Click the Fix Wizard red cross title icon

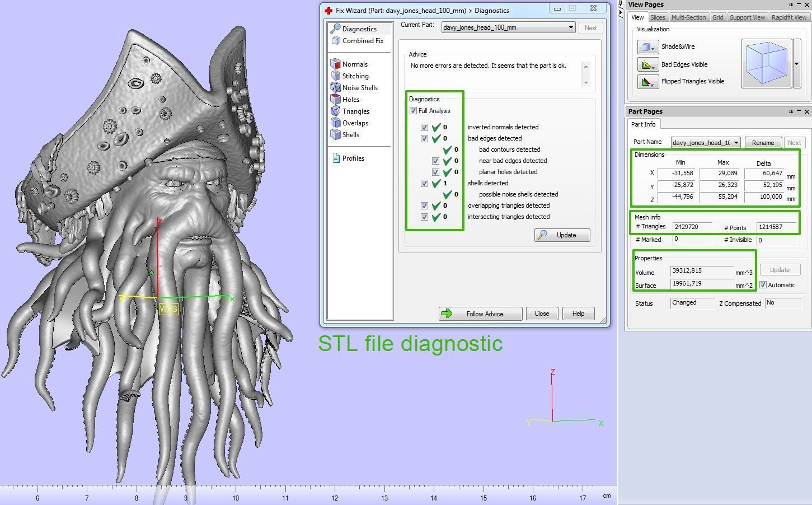(x=328, y=10)
